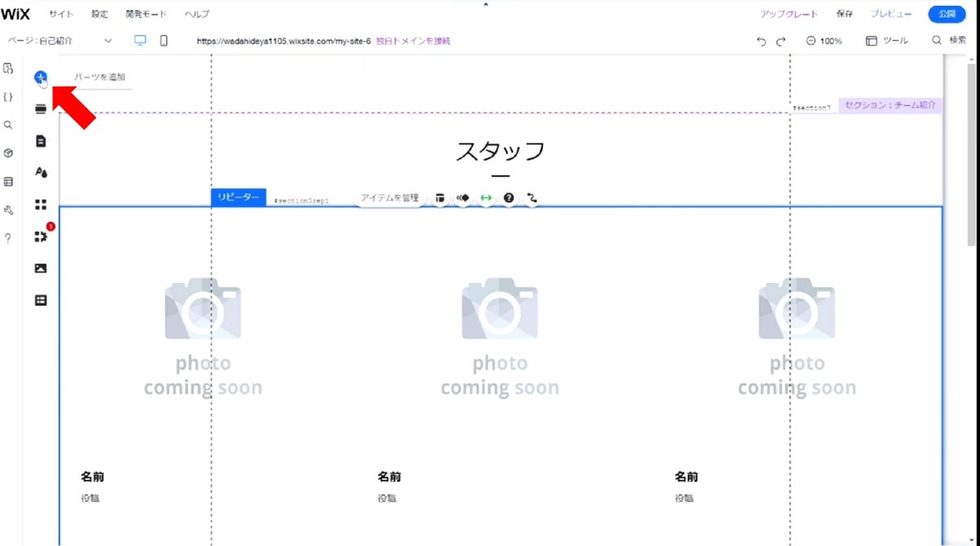Screen dimensions: 980x546
Task: Open the Media image icon in sidebar
Action: point(40,269)
